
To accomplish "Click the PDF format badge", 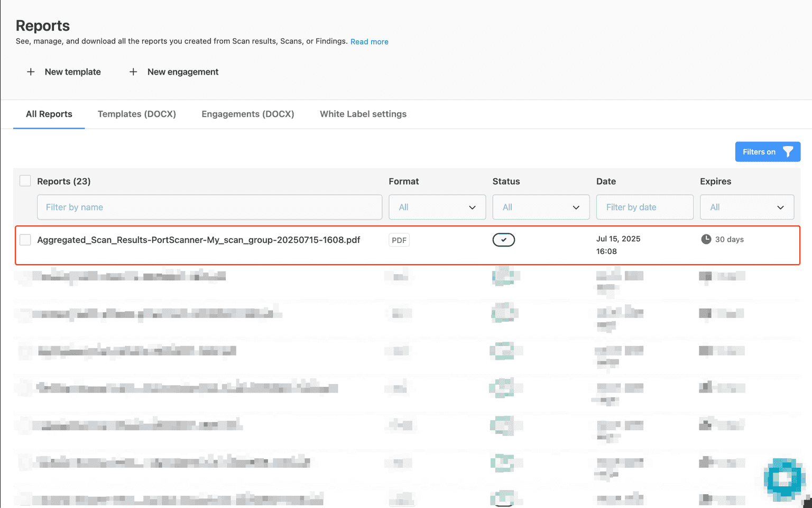I will [x=399, y=240].
